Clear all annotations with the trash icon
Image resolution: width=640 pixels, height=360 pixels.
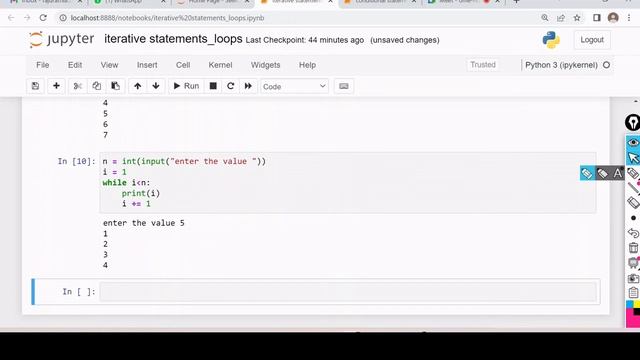click(x=633, y=248)
